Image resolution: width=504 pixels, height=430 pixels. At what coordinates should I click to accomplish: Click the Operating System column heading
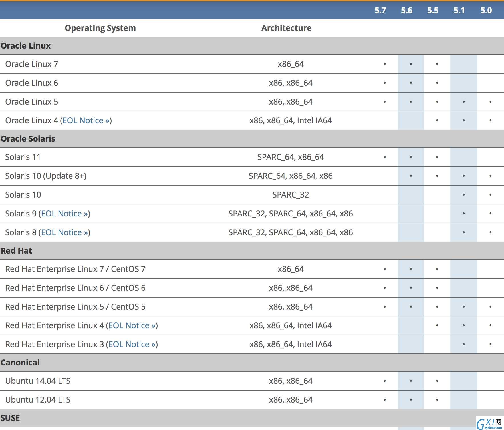[100, 28]
